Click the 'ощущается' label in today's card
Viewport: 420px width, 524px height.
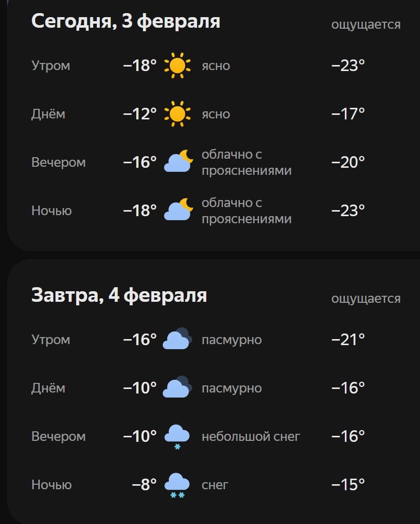pyautogui.click(x=366, y=24)
